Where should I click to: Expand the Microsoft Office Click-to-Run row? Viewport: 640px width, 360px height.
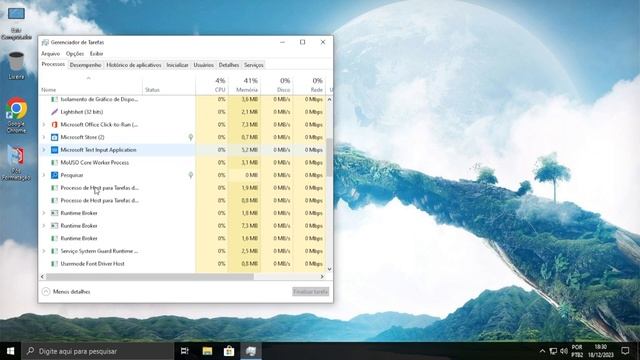44,124
